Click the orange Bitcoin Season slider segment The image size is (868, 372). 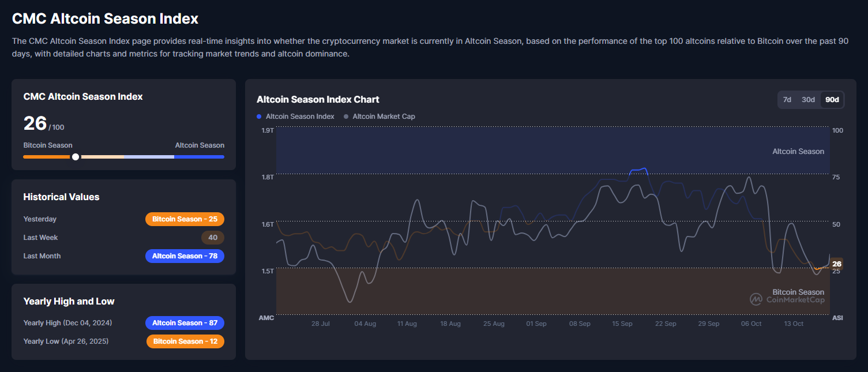[46, 157]
